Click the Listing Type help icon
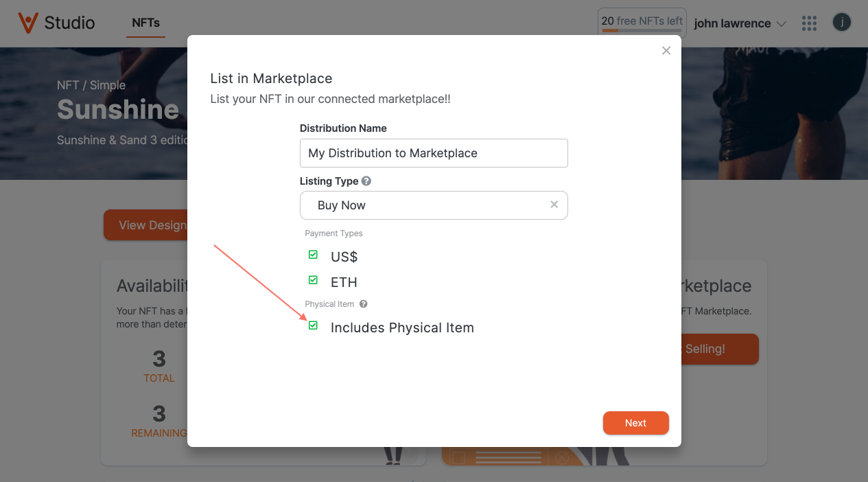Viewport: 868px width, 482px height. pyautogui.click(x=366, y=181)
